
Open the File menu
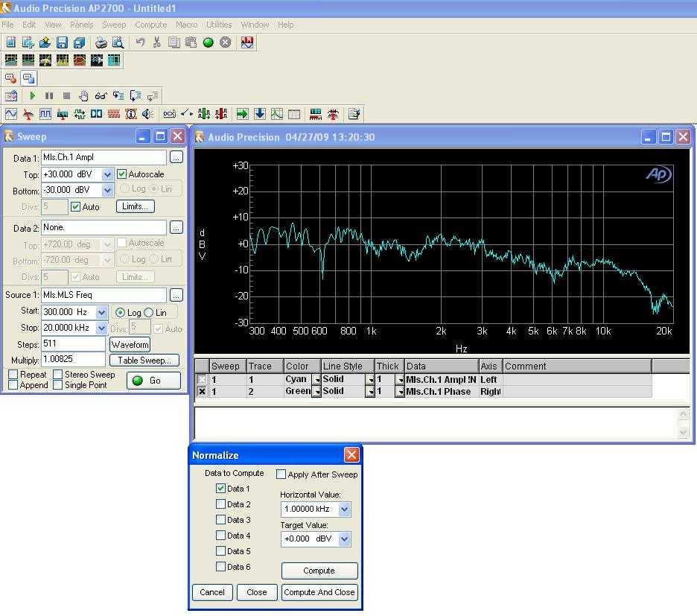coord(8,25)
